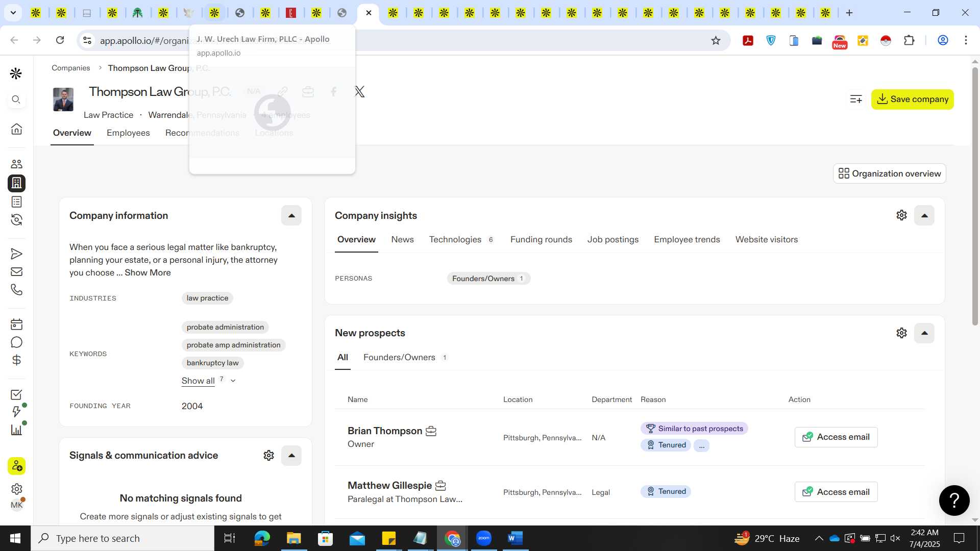Open the Adobe Acrobat browser extension
This screenshot has width=980, height=551.
coord(748,40)
